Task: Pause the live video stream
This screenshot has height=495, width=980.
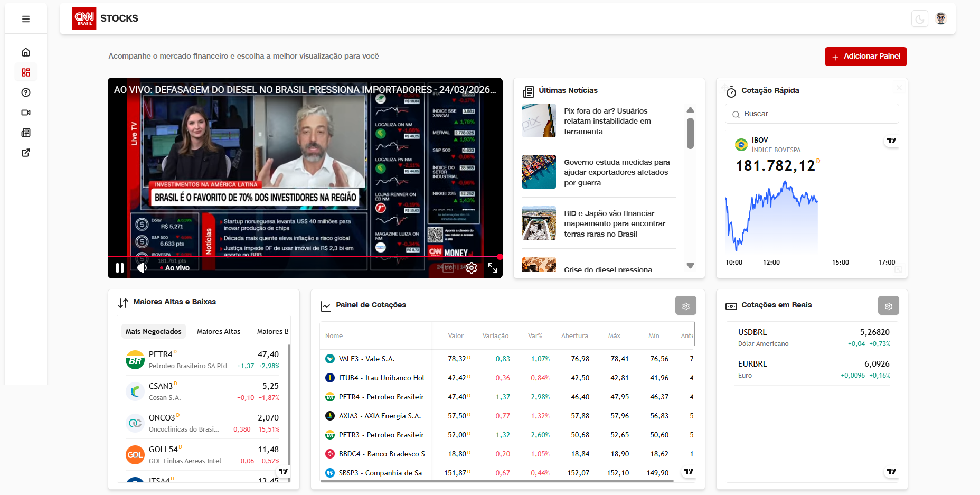Action: [x=120, y=268]
